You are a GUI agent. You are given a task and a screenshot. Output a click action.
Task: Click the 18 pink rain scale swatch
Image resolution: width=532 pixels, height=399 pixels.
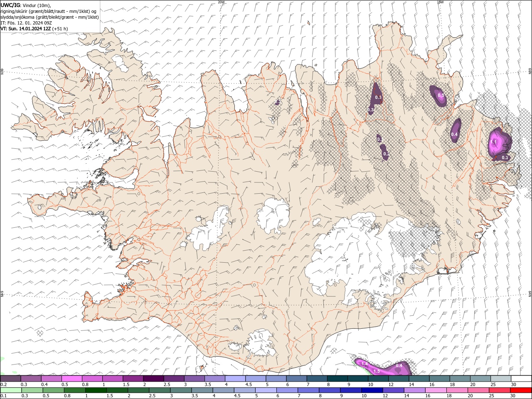tap(457, 390)
